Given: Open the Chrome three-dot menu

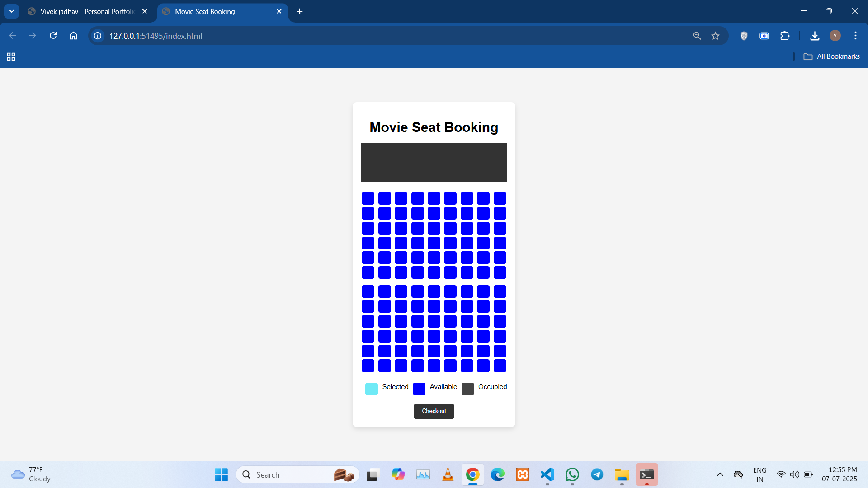Looking at the screenshot, I should [x=855, y=36].
